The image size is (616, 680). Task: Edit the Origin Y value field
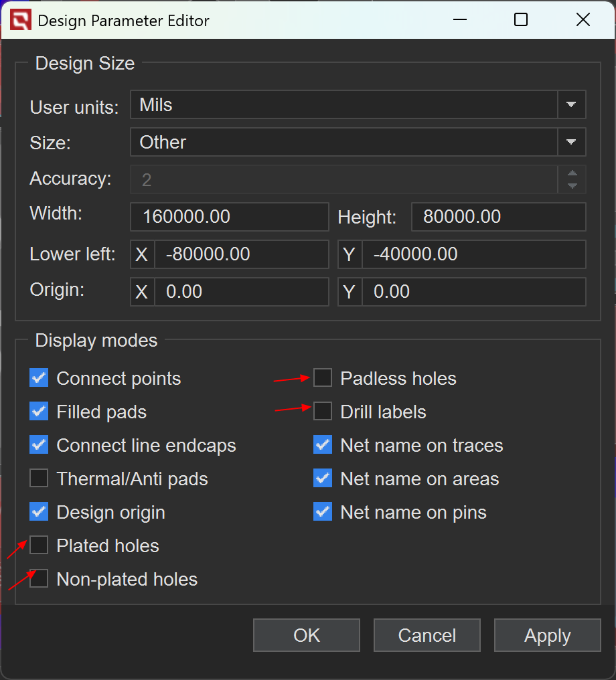tap(473, 292)
